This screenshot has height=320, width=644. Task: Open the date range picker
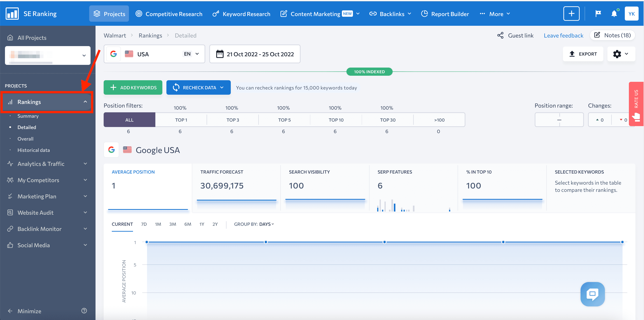point(255,54)
